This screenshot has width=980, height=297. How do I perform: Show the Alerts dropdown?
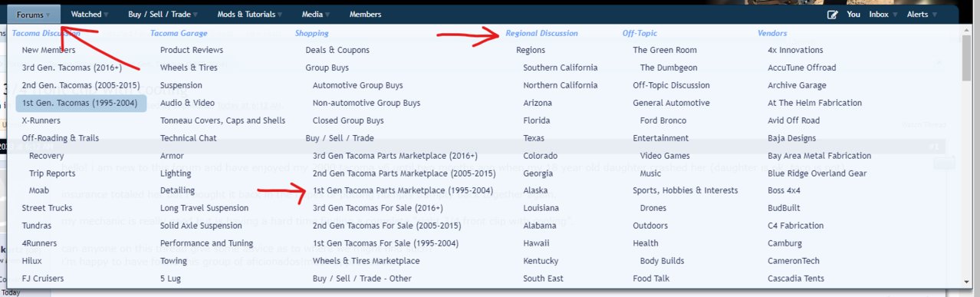[921, 15]
